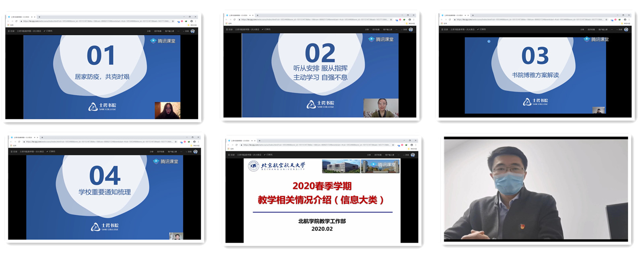Toggle 已报名 status in the 2020春季学期 window

[x=268, y=155]
